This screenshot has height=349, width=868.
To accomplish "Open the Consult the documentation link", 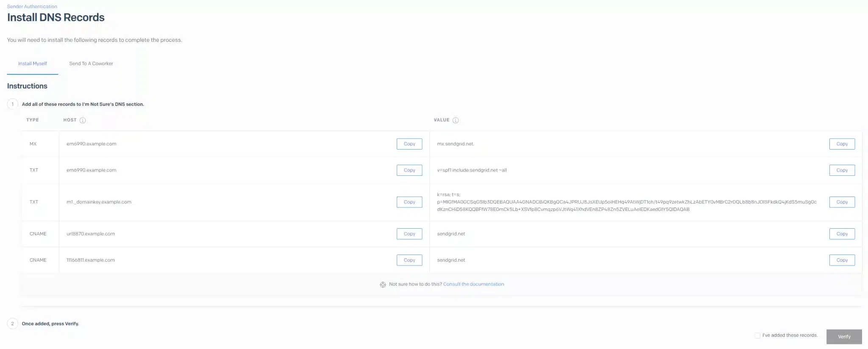I will pos(473,284).
